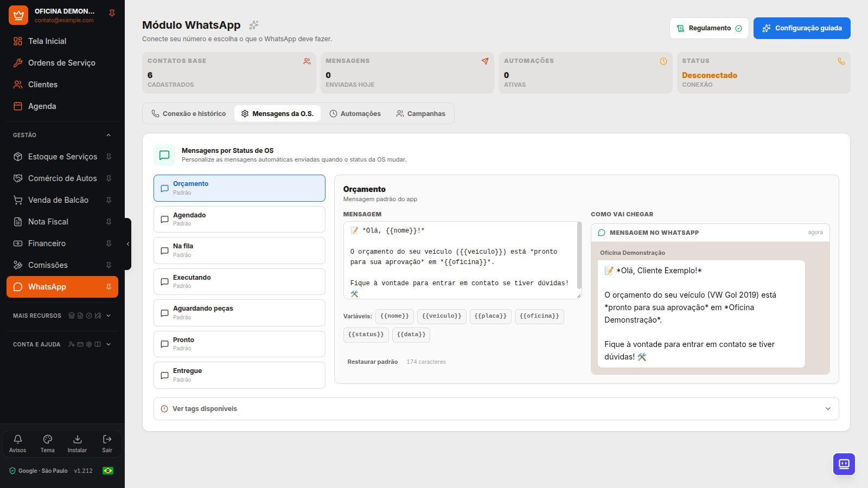Open the chat assistant widget icon

(844, 464)
